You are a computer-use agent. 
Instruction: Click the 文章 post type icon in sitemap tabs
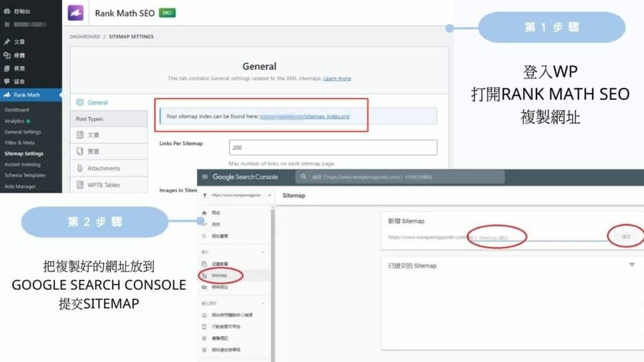coord(80,134)
